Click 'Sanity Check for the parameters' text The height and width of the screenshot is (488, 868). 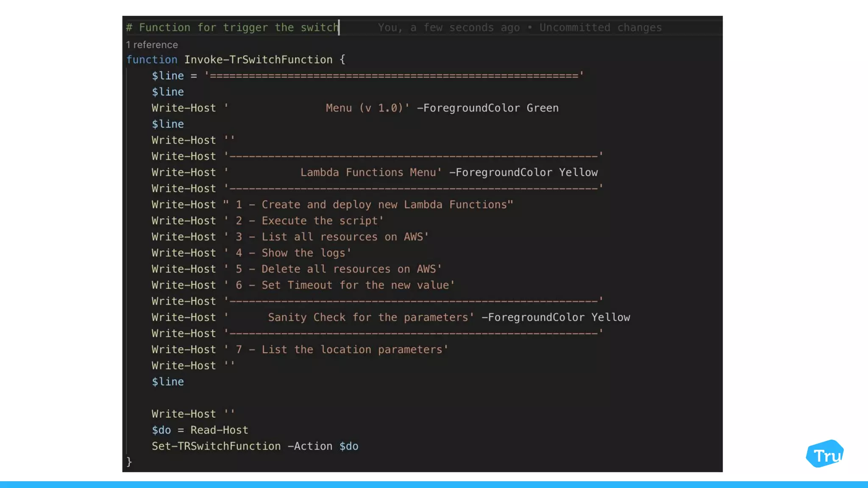pyautogui.click(x=368, y=317)
